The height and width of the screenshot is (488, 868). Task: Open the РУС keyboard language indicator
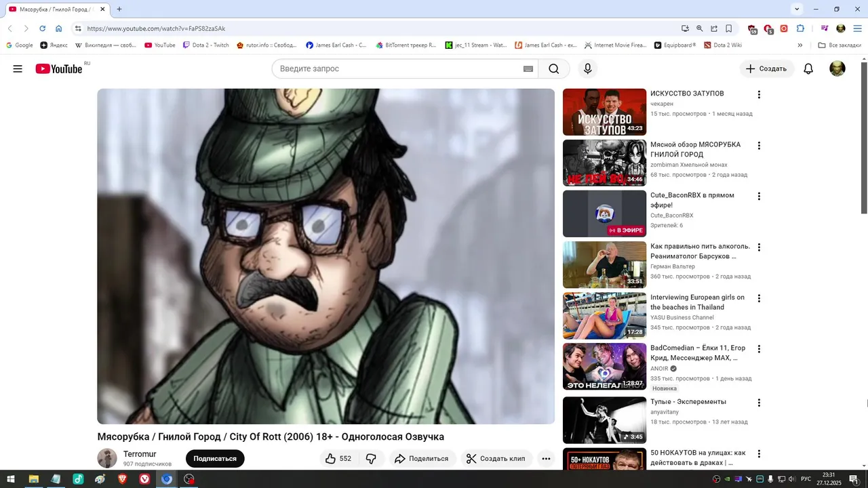pos(806,479)
